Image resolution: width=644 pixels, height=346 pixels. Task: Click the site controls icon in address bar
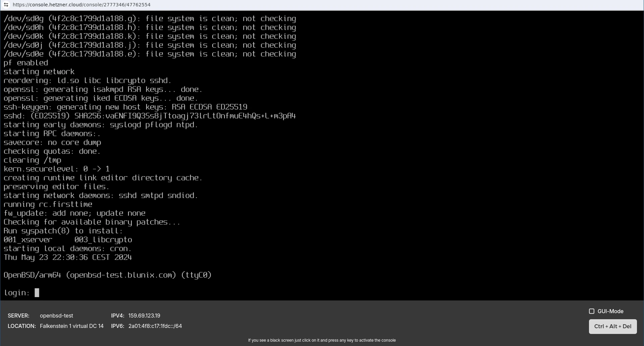(6, 5)
